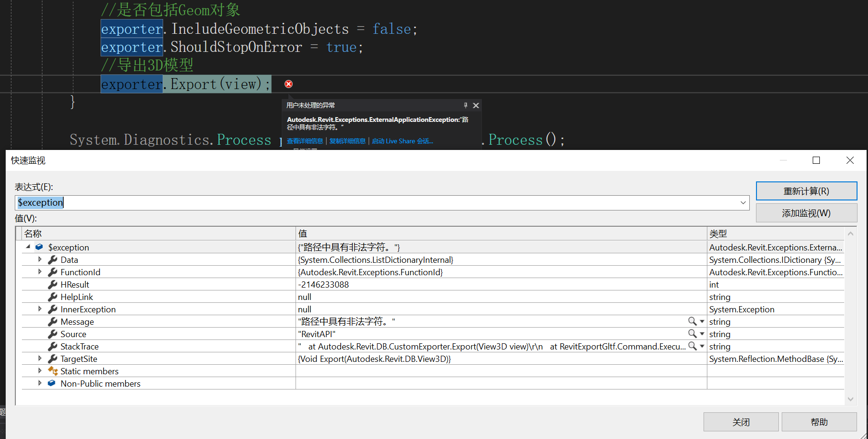Screen dimensions: 868x439
Task: Click the wrench icon beside HelpLink
Action: pos(52,297)
